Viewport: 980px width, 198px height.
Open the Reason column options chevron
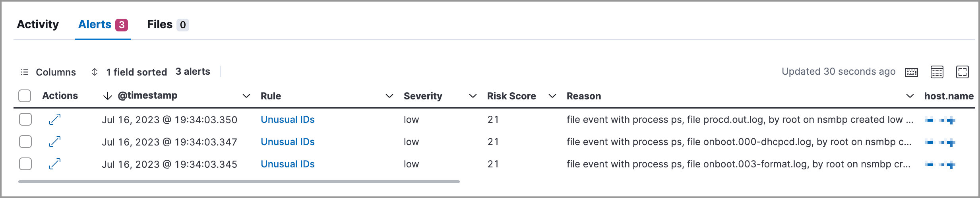coord(910,96)
